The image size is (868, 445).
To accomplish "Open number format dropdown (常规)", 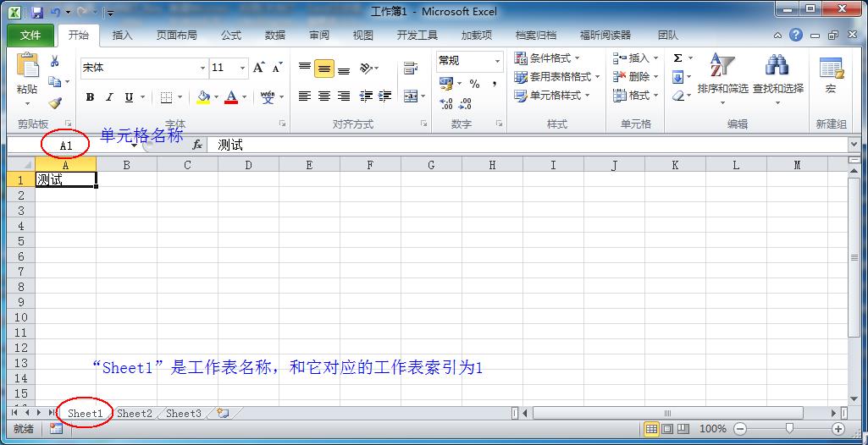I will click(x=497, y=62).
